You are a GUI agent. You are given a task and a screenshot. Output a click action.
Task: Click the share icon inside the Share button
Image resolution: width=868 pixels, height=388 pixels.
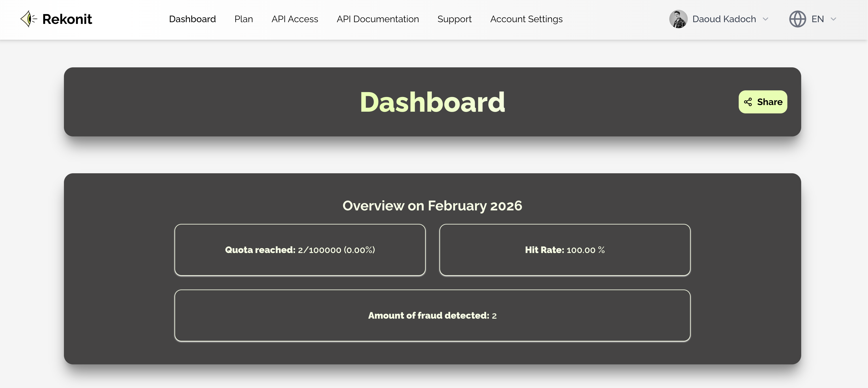[747, 102]
